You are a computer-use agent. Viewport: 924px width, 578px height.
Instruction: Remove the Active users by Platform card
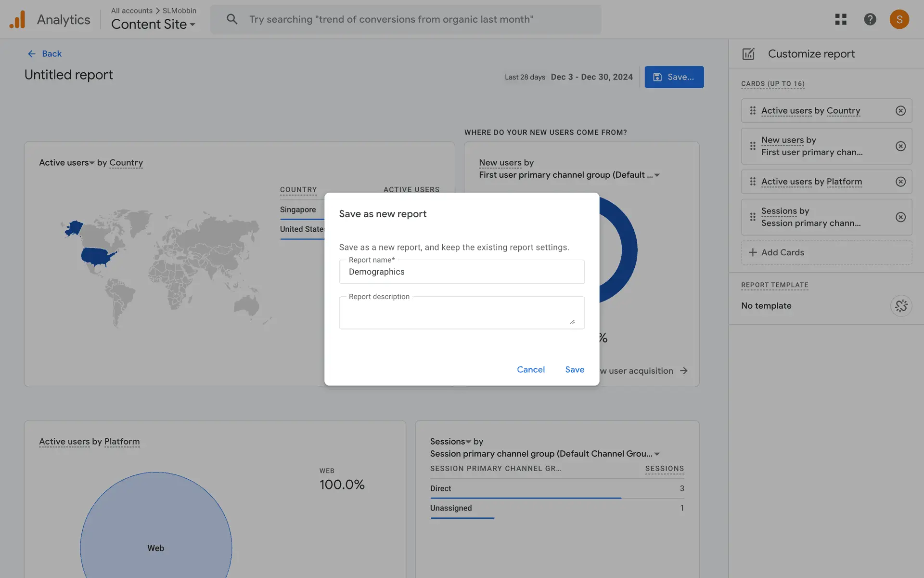[x=900, y=182]
